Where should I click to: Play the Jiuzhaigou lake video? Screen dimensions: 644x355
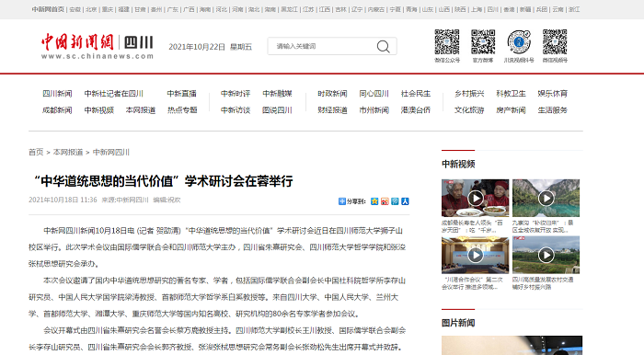click(546, 198)
